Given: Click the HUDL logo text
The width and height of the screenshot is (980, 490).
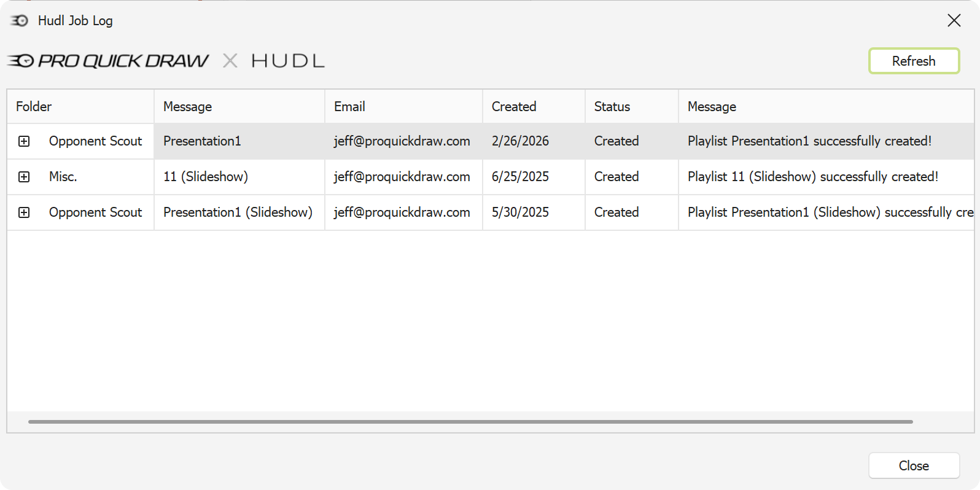Looking at the screenshot, I should [287, 61].
